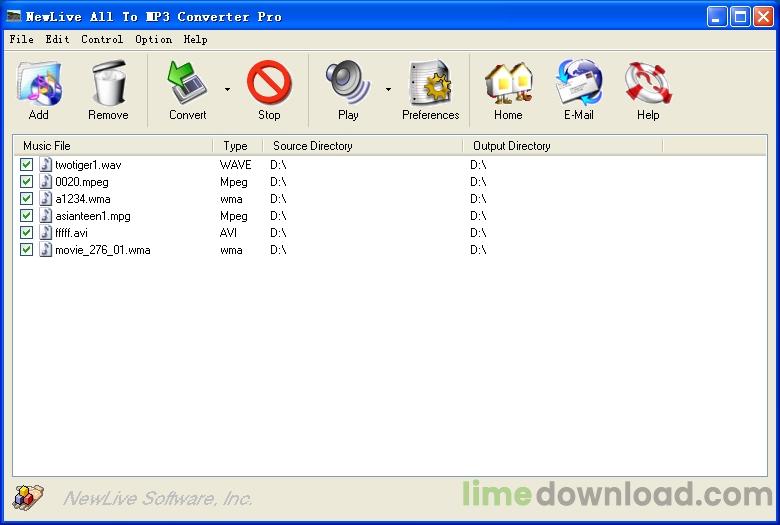Click the music icon beside fffff.avi
This screenshot has height=525, width=780.
coord(46,232)
